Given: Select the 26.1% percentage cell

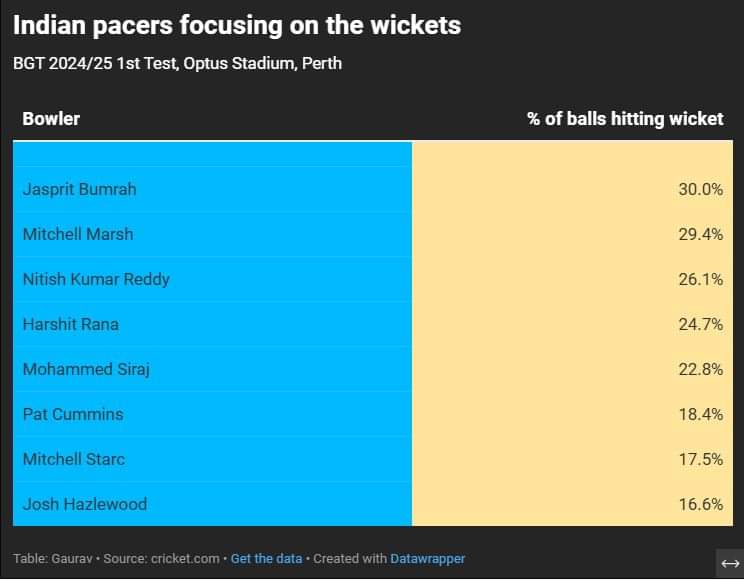Looking at the screenshot, I should pos(700,279).
